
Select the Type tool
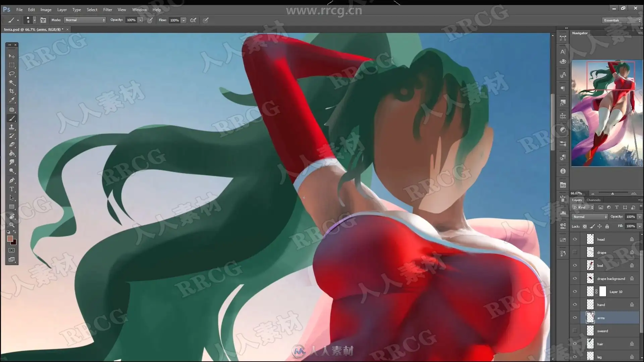pos(12,189)
